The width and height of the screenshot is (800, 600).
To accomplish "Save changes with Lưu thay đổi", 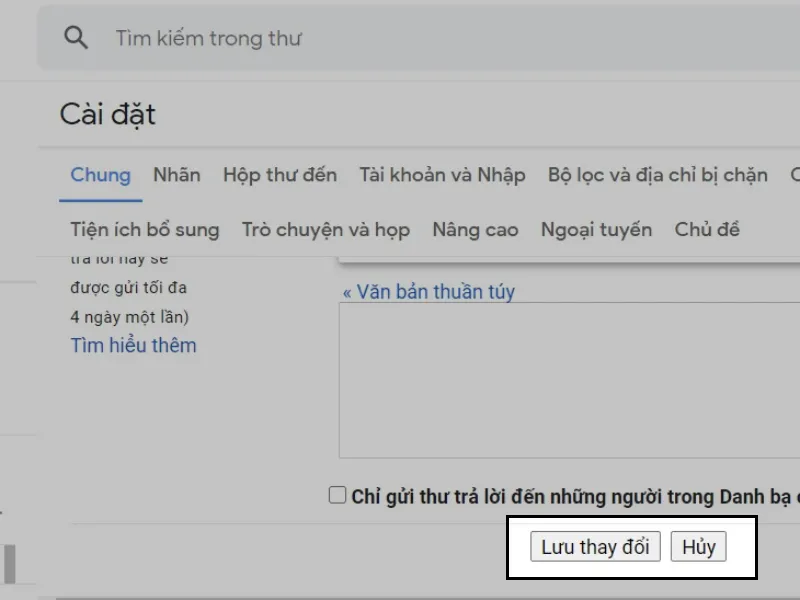I will pyautogui.click(x=595, y=546).
